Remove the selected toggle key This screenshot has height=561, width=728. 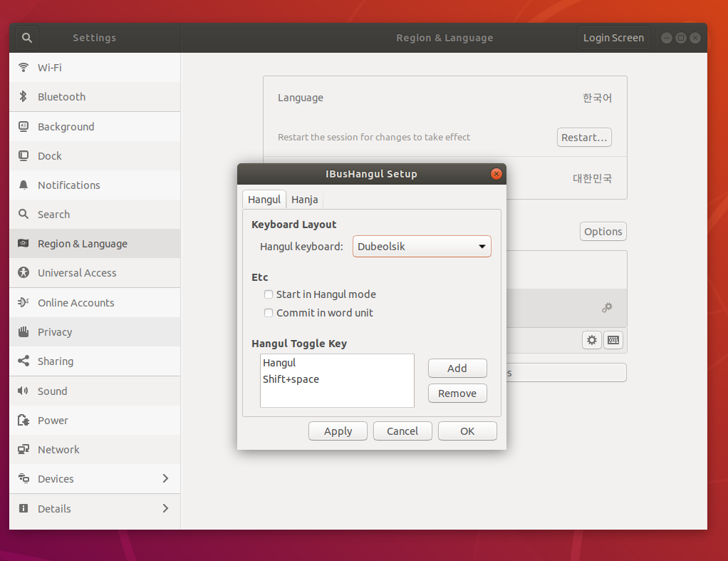(x=457, y=393)
